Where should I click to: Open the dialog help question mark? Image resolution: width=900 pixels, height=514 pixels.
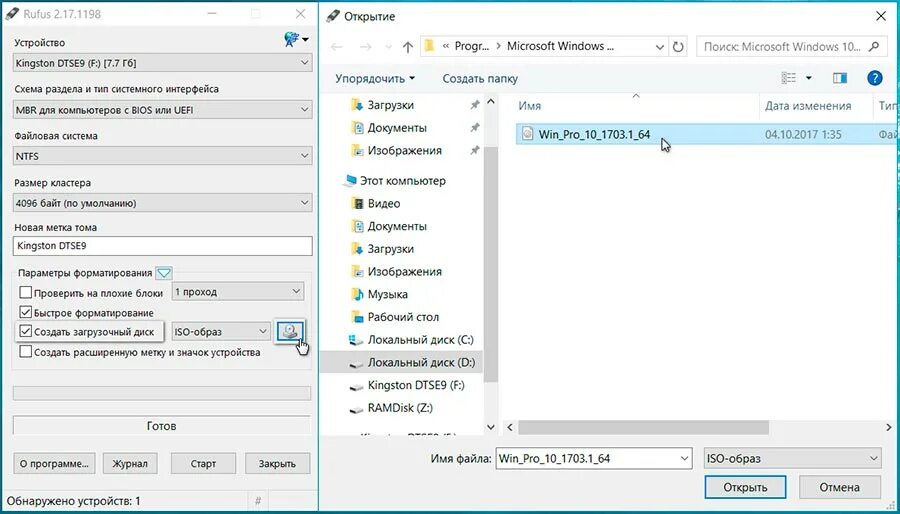(x=874, y=78)
